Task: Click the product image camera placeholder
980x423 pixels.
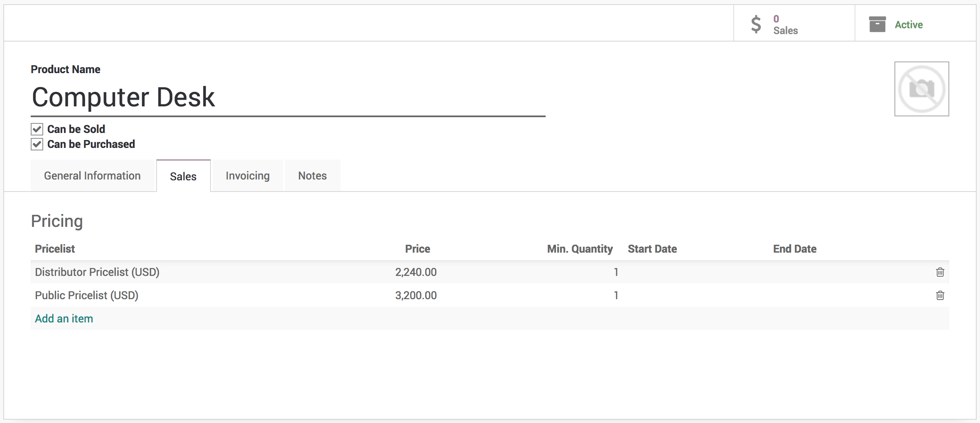Action: click(x=921, y=89)
